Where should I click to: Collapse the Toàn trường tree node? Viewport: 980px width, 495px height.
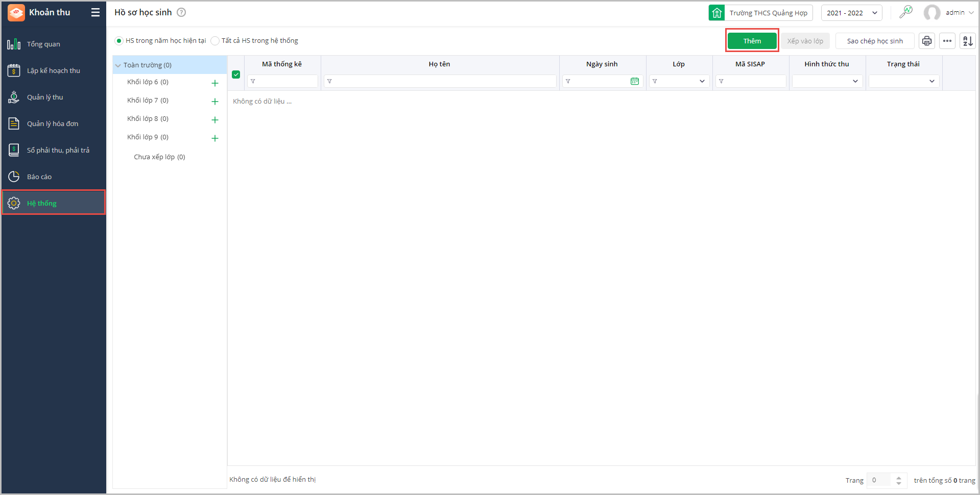coord(118,65)
